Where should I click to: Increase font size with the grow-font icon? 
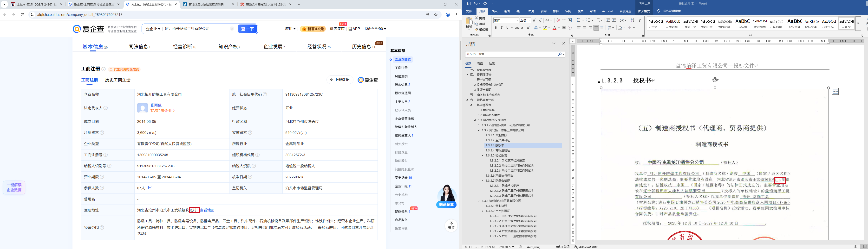535,20
